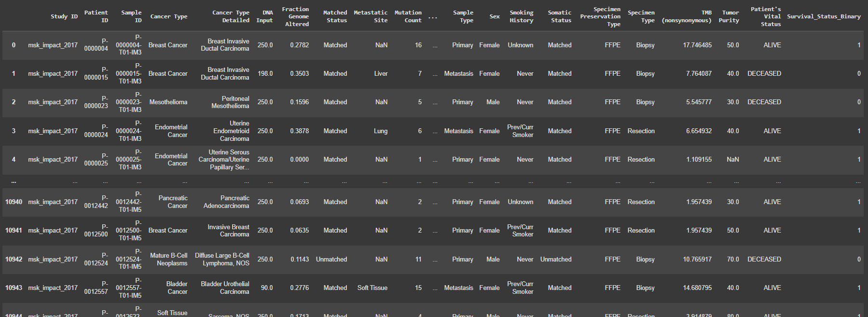This screenshot has width=868, height=317.
Task: Select the Fraction Genome Altered column header
Action: [x=295, y=16]
